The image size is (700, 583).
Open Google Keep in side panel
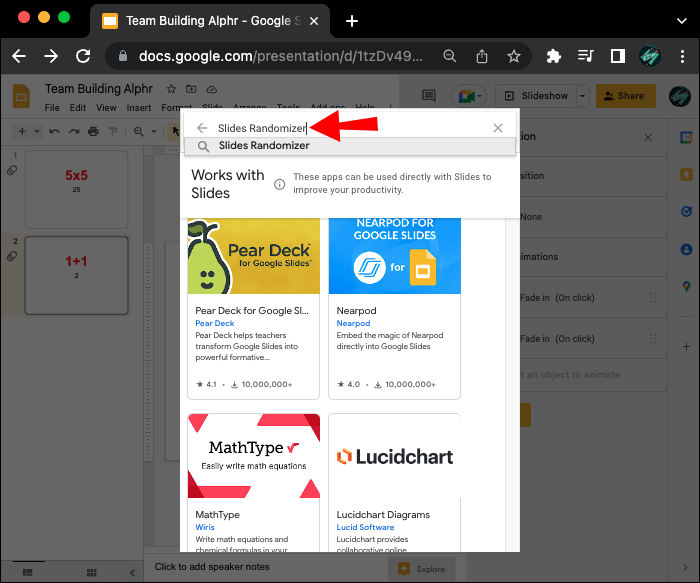686,175
